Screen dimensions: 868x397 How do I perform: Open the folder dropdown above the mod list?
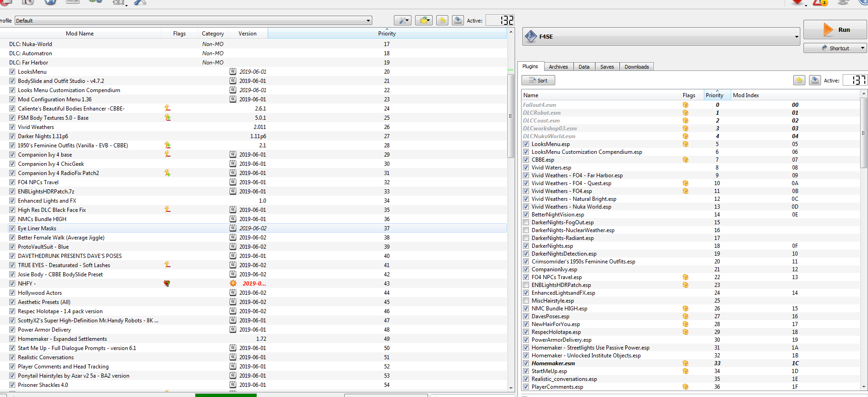423,20
